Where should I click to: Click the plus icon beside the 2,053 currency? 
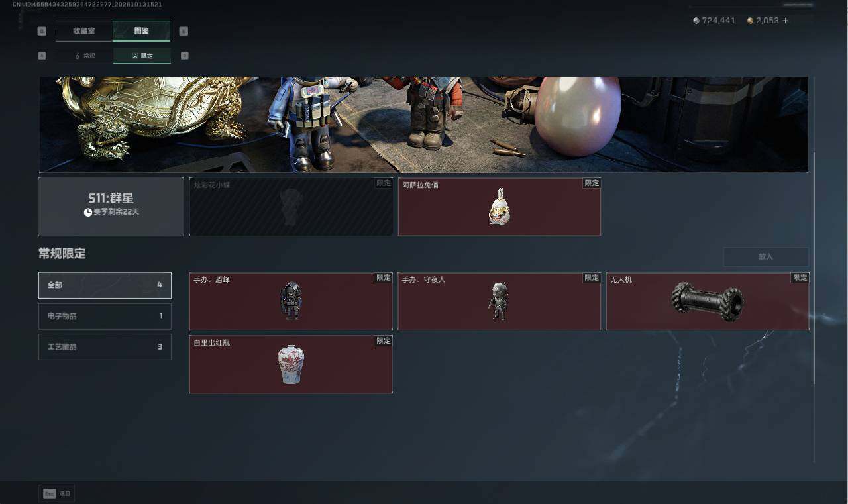pyautogui.click(x=786, y=21)
